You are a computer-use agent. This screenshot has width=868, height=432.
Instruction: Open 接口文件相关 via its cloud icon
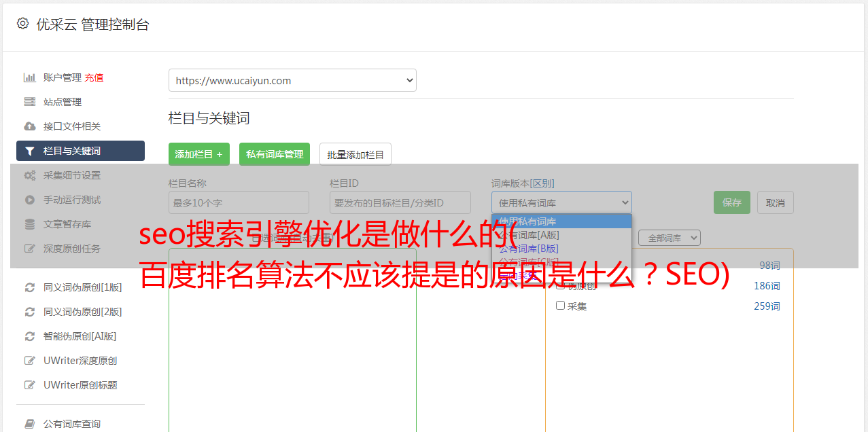pyautogui.click(x=30, y=126)
